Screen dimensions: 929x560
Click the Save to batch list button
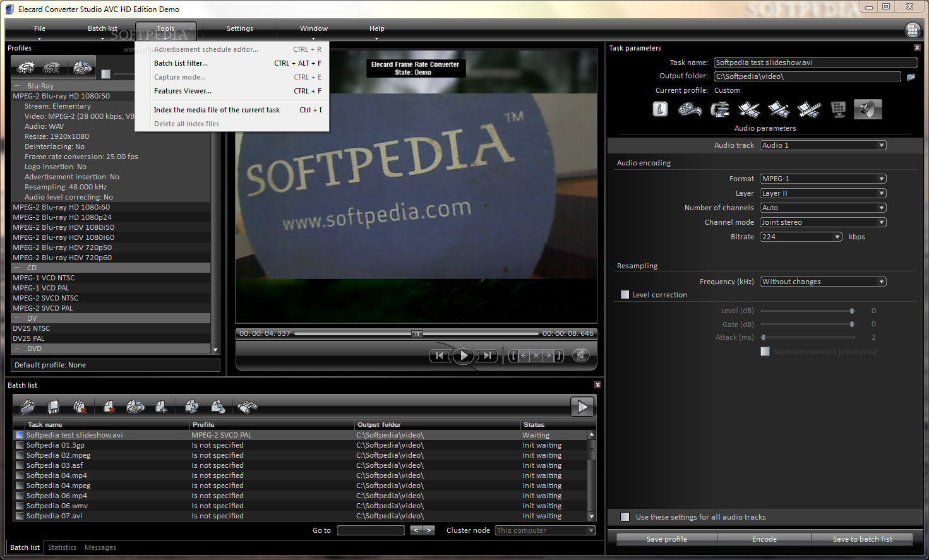click(862, 539)
